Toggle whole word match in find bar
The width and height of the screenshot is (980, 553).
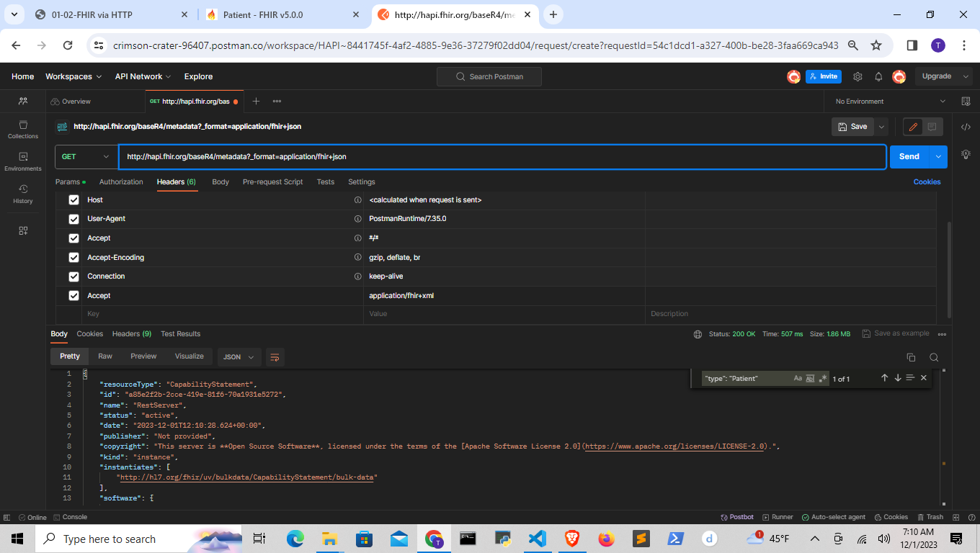810,378
